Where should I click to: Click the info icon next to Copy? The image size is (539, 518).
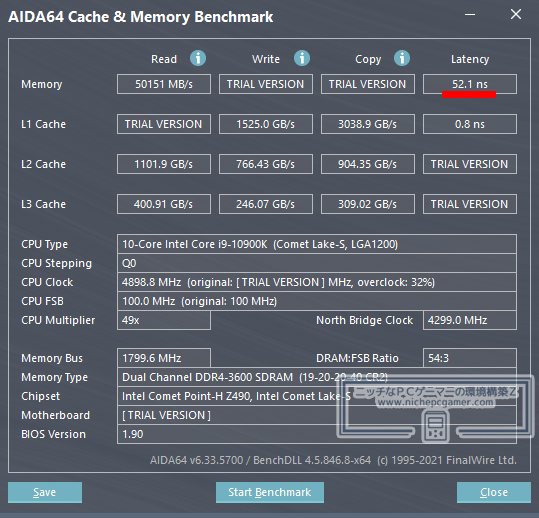[x=402, y=58]
